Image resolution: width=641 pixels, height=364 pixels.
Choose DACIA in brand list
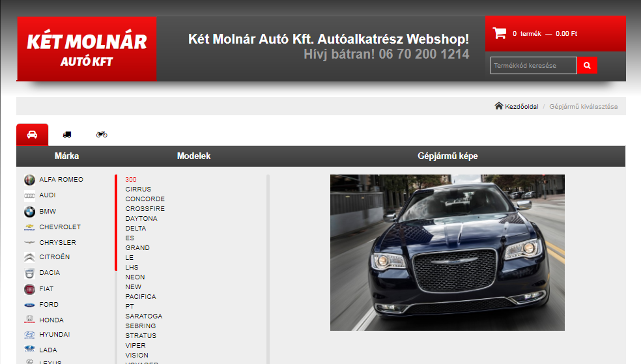[x=50, y=272]
